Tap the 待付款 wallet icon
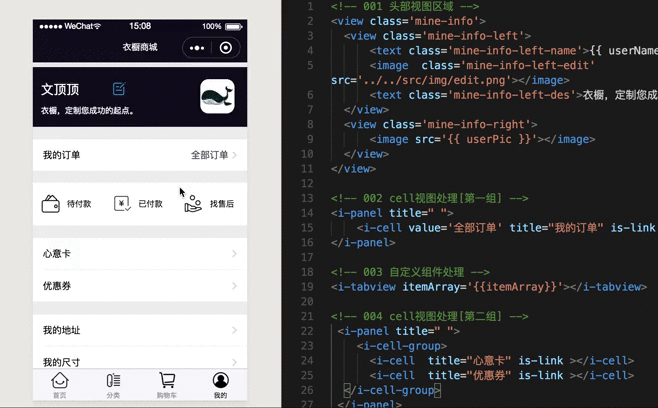658x408 pixels. point(51,204)
